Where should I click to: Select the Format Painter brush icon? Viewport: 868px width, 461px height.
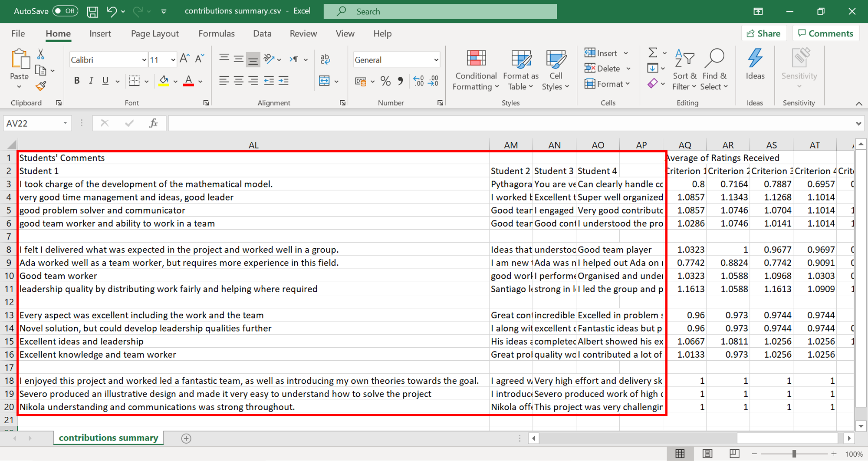pos(41,86)
